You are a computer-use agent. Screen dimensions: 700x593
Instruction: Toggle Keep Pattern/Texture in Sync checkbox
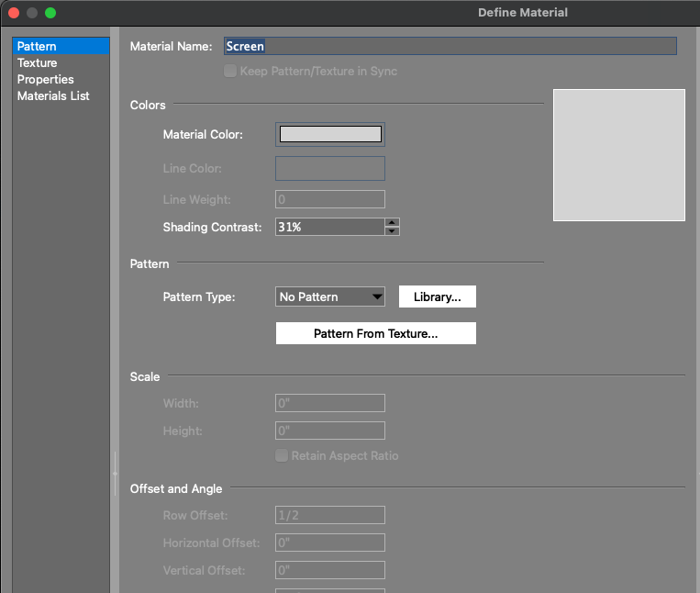pos(230,71)
